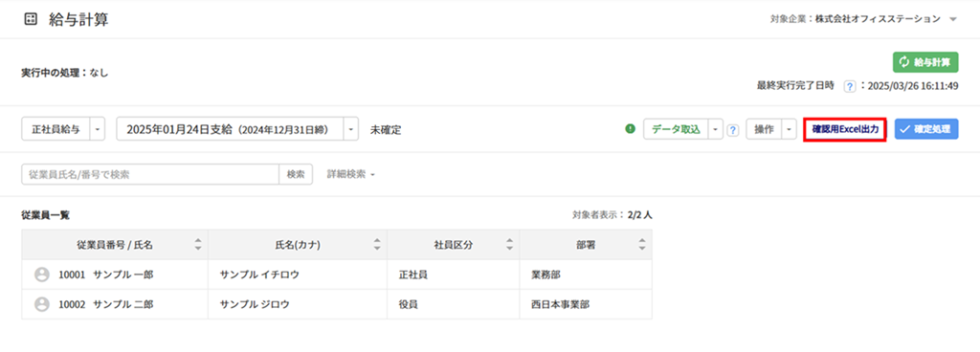Click avatar icon of employee 10002
The width and height of the screenshot is (980, 352).
(x=42, y=304)
